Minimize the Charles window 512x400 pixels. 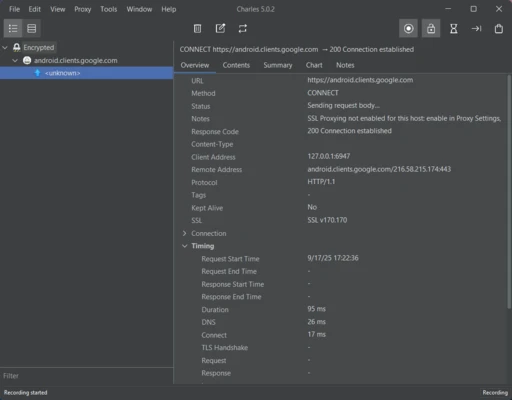pos(448,9)
